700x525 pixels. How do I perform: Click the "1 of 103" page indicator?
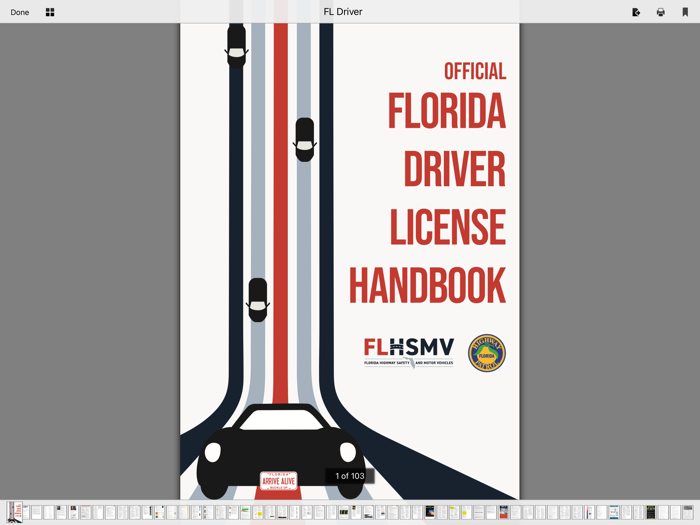[350, 476]
